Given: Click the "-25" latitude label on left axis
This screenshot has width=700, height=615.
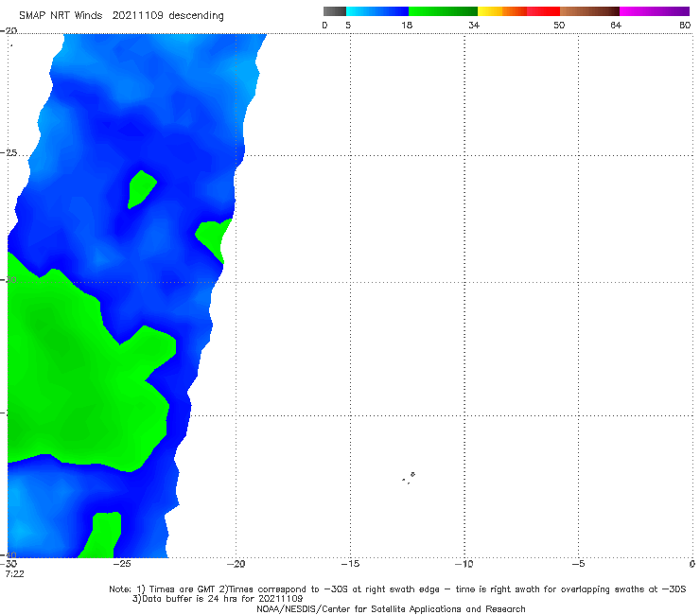Looking at the screenshot, I should coord(9,153).
